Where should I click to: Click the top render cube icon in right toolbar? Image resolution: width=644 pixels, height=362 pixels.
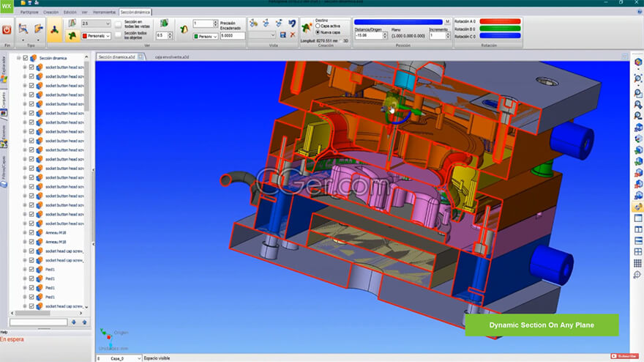pos(638,62)
